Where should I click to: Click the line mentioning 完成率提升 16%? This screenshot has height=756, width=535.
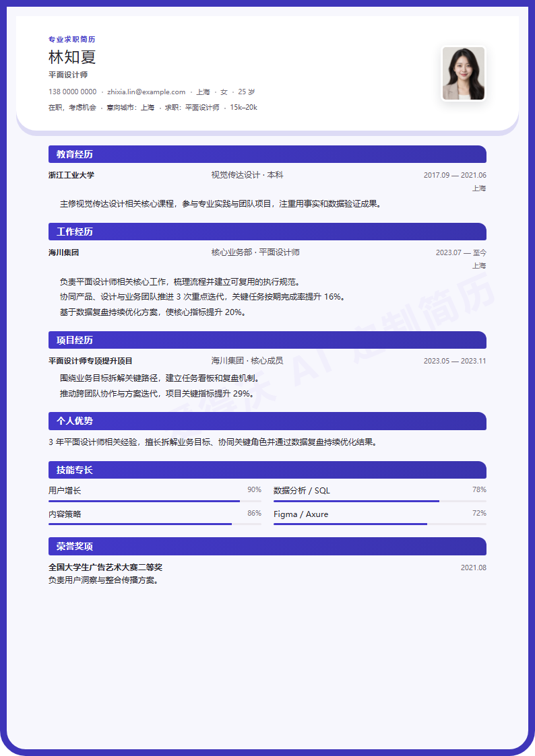point(203,297)
